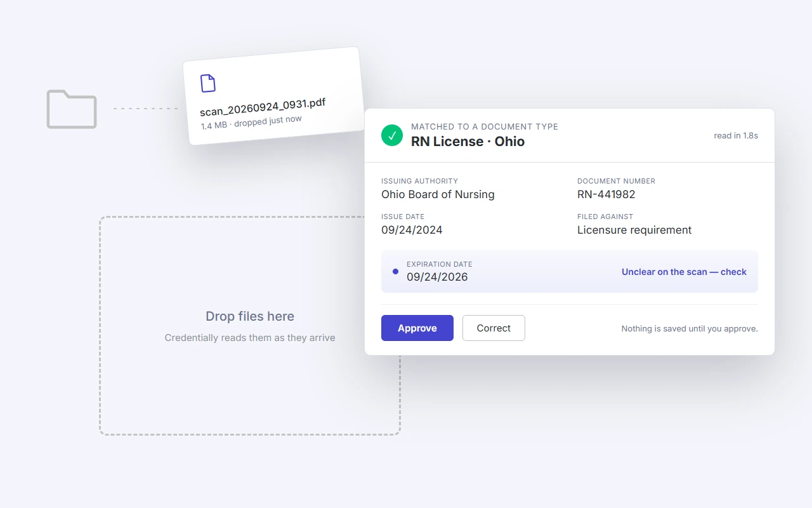Click 'Credentially reads them as they arrive' text
The width and height of the screenshot is (812, 508).
250,338
